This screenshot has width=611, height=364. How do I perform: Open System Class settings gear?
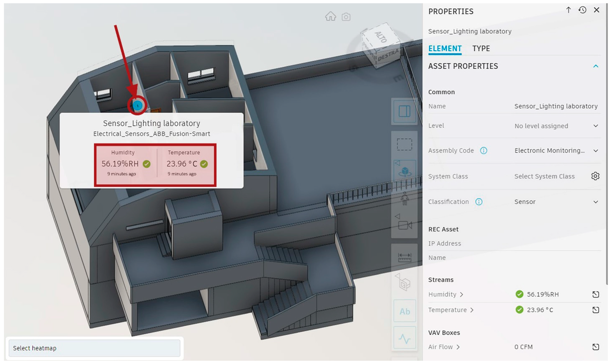[x=595, y=176]
